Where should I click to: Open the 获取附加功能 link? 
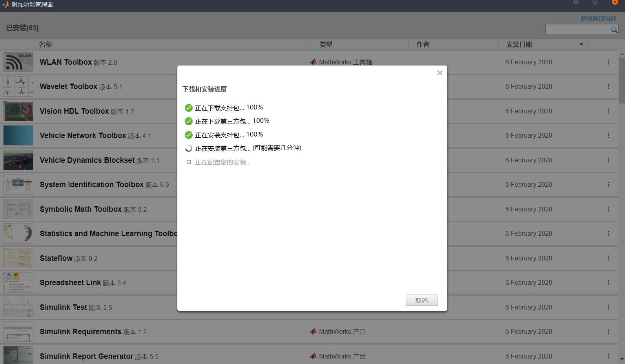[598, 18]
